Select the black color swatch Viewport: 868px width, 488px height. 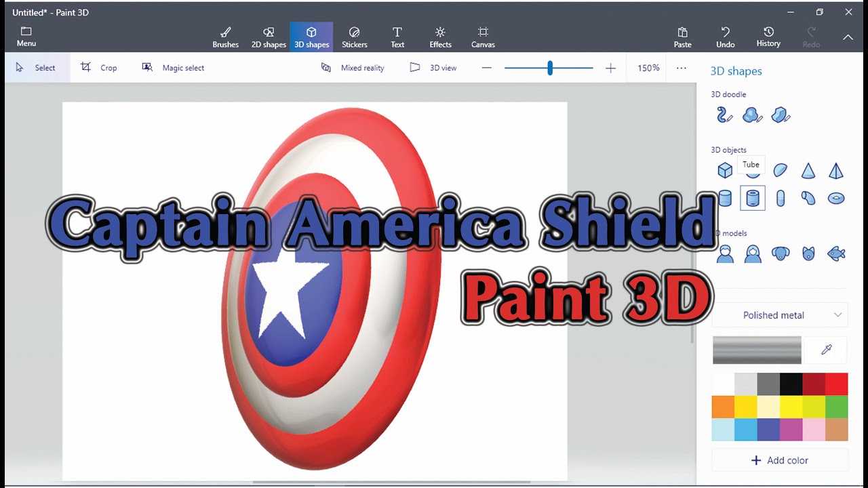(791, 384)
